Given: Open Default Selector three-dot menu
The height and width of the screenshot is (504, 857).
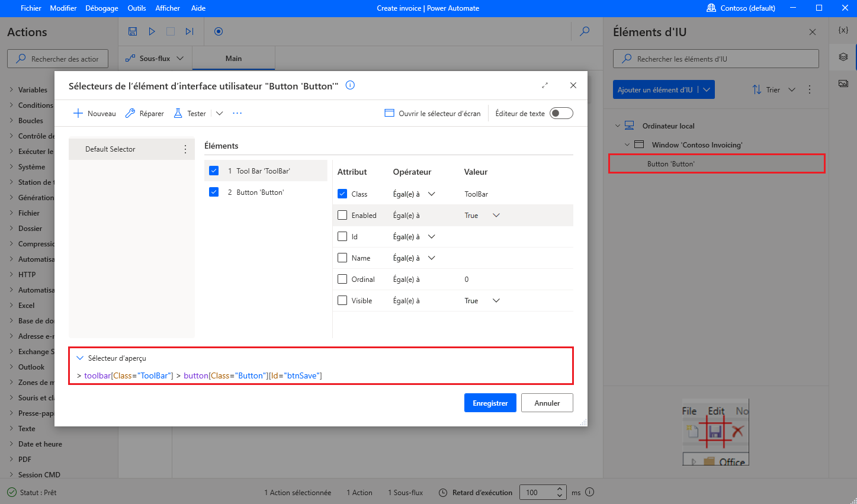Looking at the screenshot, I should pyautogui.click(x=185, y=149).
